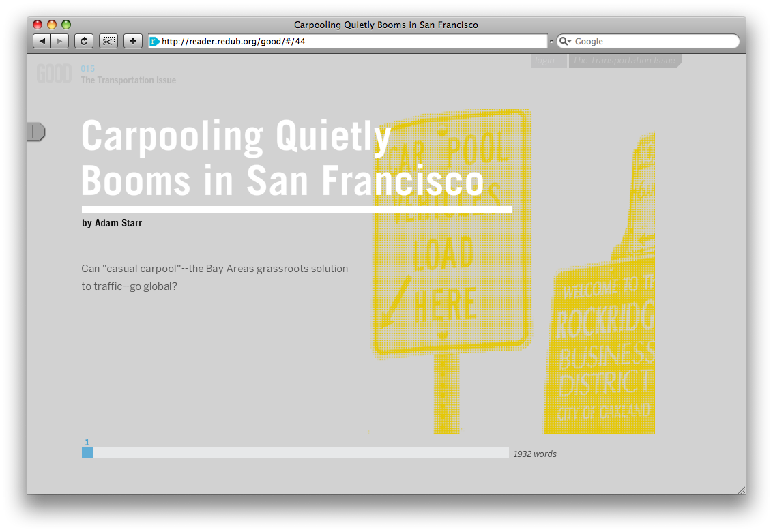Click the scissors web clip toolbar button
Image resolution: width=773 pixels, height=532 pixels.
pyautogui.click(x=108, y=41)
